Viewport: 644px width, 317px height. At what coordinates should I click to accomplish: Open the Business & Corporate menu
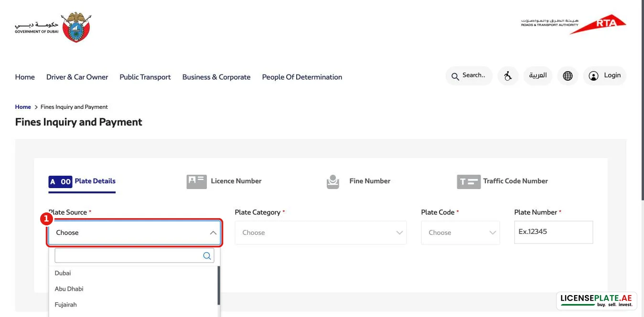click(216, 77)
